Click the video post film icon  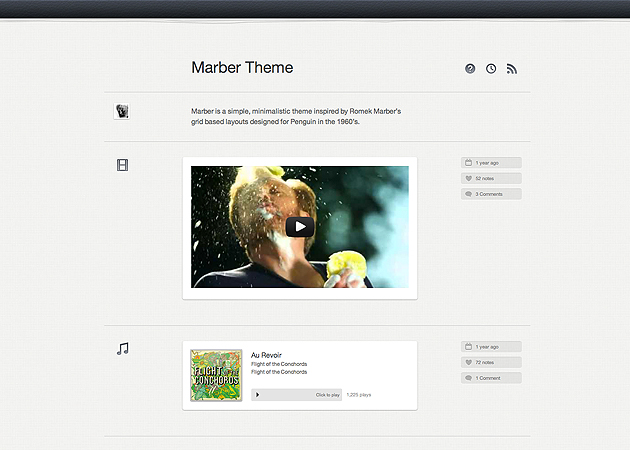pos(122,165)
